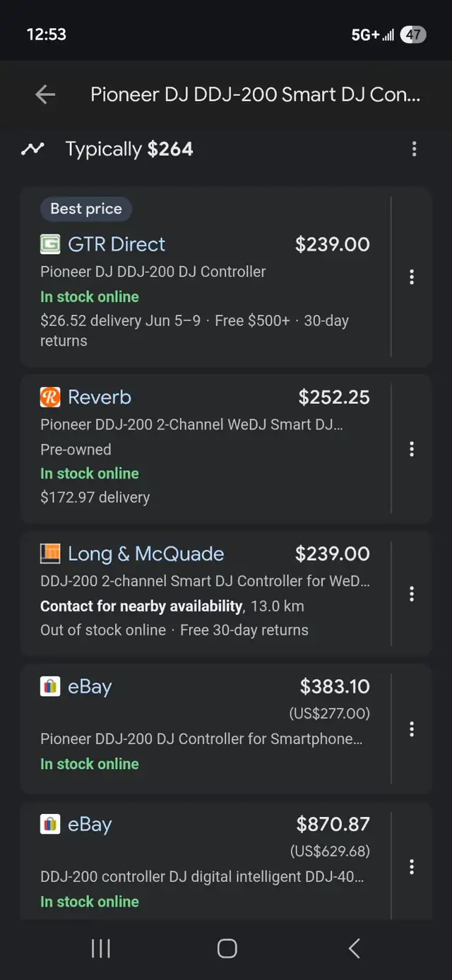Open more options for $870.87 eBay listing
The width and height of the screenshot is (452, 980).
pos(412,866)
